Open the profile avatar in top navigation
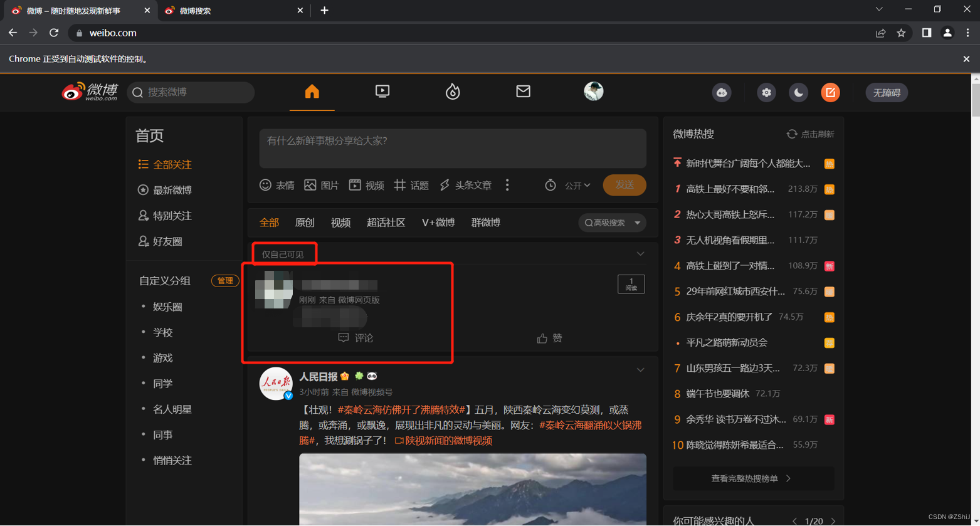This screenshot has width=980, height=526. (593, 92)
